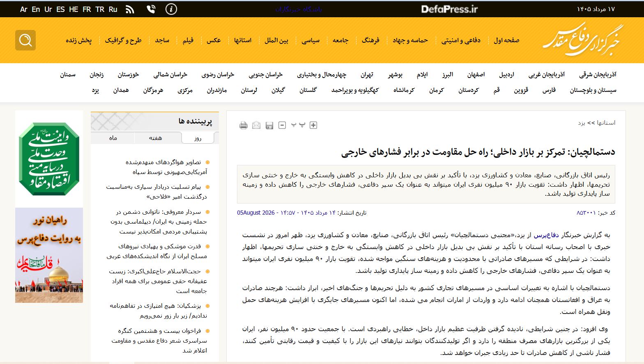Follow the یزد breadcrumb link
644x364 pixels.
pos(582,123)
